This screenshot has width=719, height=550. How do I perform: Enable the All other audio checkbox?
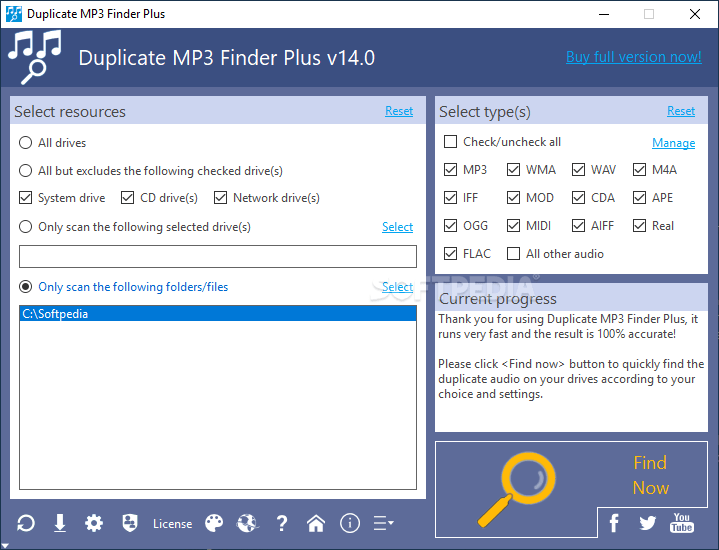tap(513, 254)
